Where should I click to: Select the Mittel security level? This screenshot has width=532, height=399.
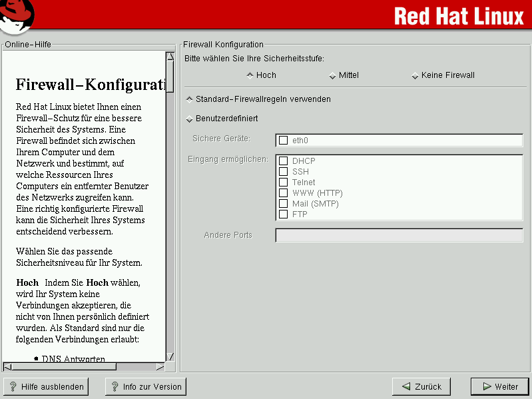333,75
